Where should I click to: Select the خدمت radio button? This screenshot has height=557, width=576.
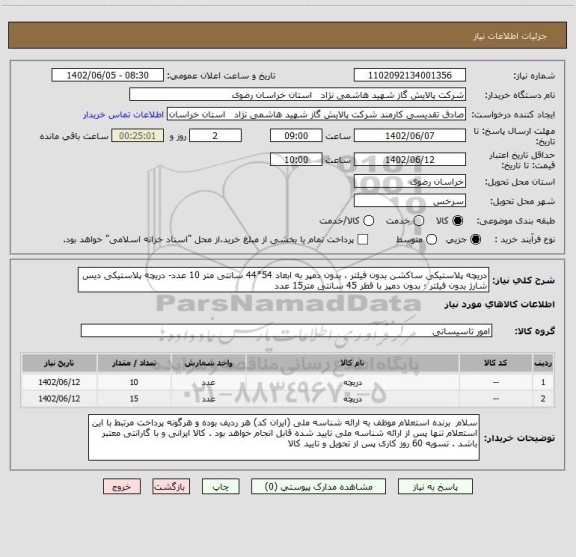(x=419, y=221)
